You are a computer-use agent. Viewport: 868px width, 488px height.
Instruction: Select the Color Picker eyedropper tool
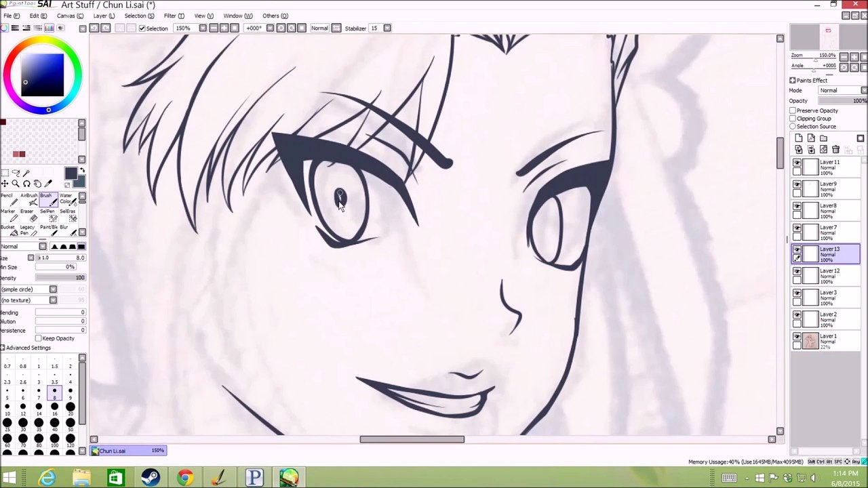point(48,184)
